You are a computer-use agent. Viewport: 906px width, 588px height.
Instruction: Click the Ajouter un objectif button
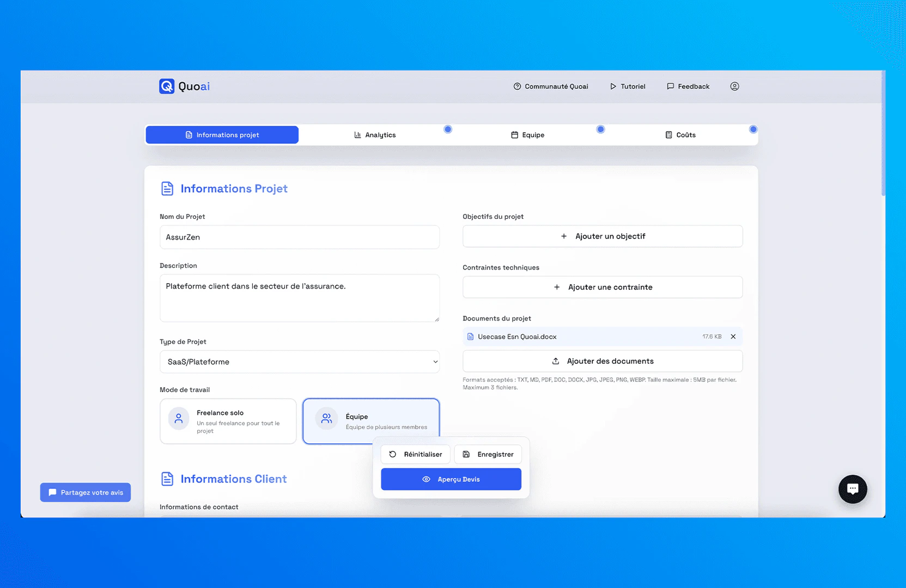tap(602, 236)
